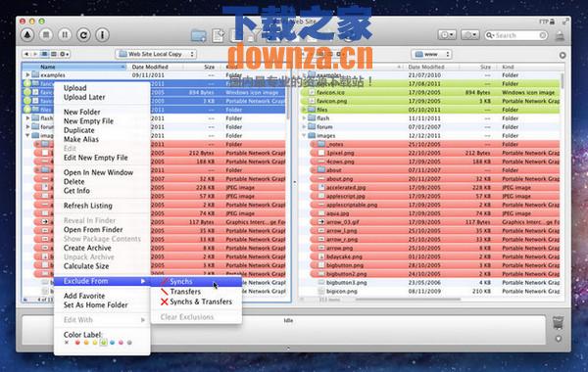Click in the Search input field

(516, 35)
